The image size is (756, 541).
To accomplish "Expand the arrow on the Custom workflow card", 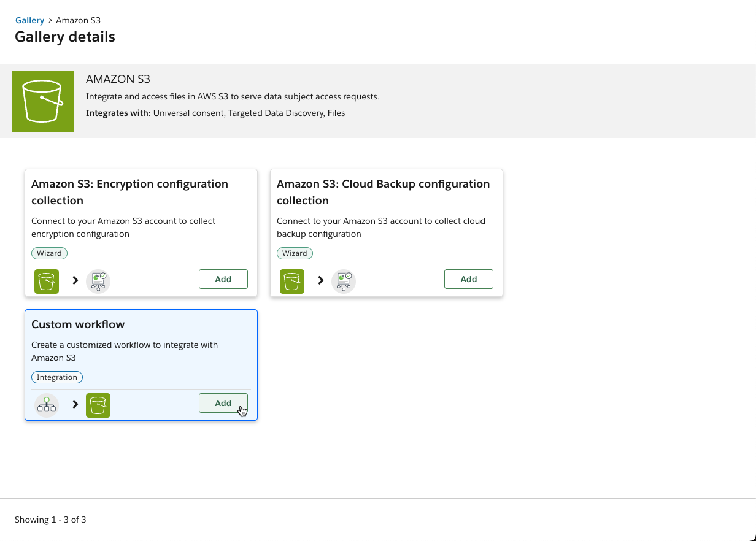I will coord(75,405).
